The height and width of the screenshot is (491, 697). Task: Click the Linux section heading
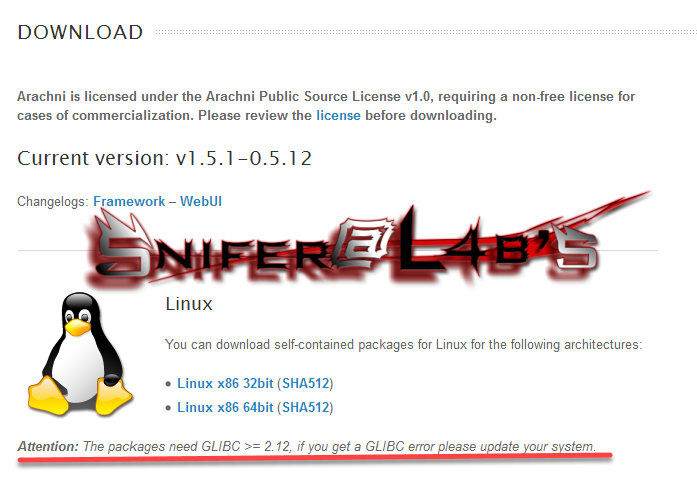point(189,304)
